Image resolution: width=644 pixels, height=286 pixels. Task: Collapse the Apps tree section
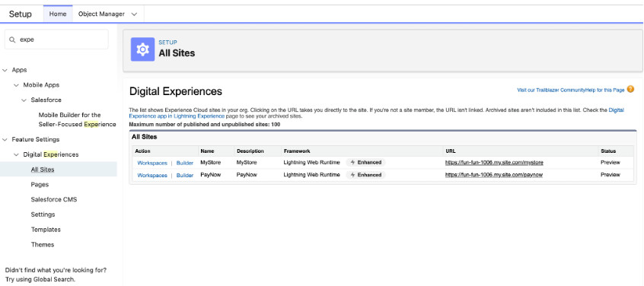pyautogui.click(x=5, y=70)
